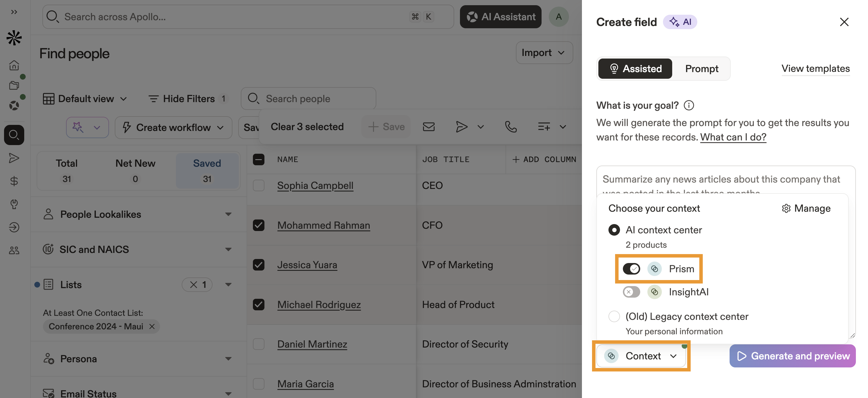Check the box next to Sophia Campbell
Image resolution: width=868 pixels, height=398 pixels.
click(x=258, y=185)
